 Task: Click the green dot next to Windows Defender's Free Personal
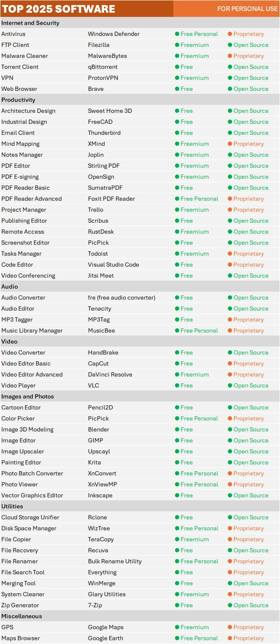tap(177, 34)
